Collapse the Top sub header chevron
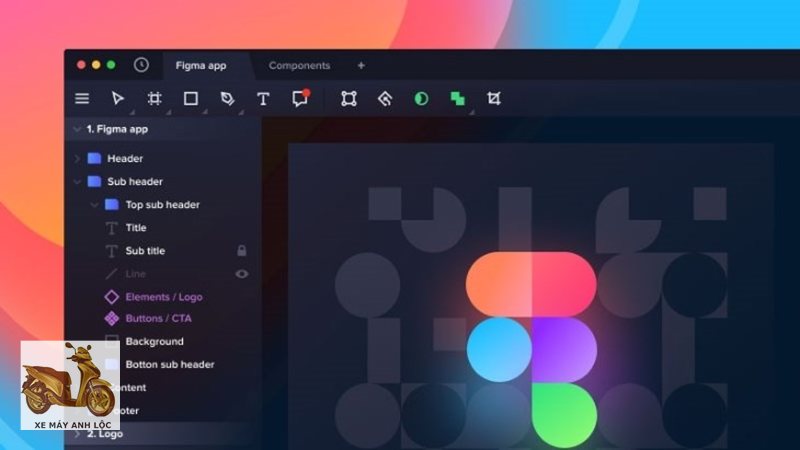This screenshot has height=450, width=800. click(94, 205)
